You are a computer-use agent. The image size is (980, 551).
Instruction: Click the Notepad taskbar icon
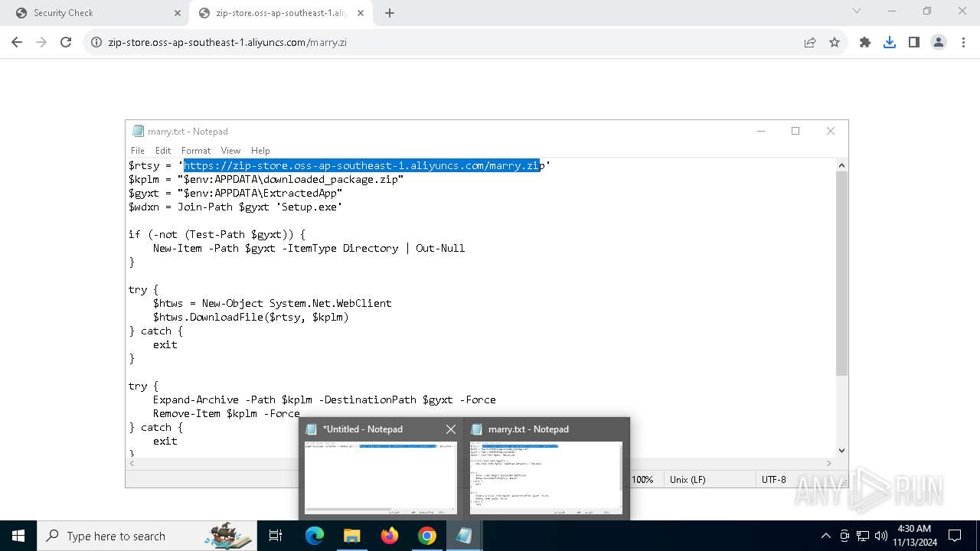point(464,536)
